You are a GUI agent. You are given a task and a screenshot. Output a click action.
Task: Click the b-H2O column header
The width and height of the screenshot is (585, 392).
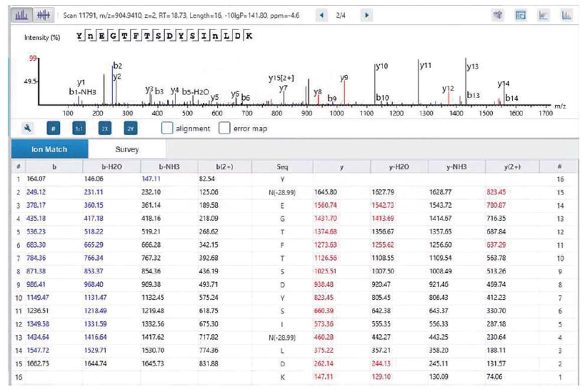pos(111,166)
